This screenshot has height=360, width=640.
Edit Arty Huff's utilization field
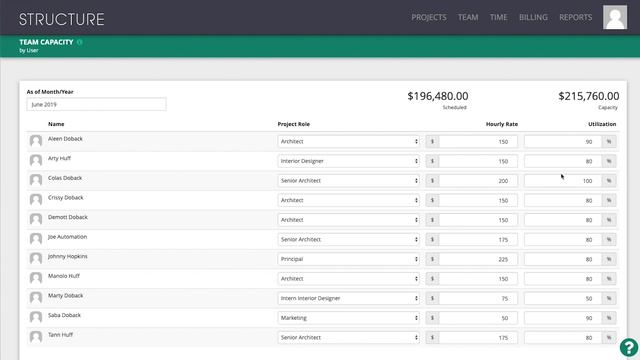pos(563,161)
